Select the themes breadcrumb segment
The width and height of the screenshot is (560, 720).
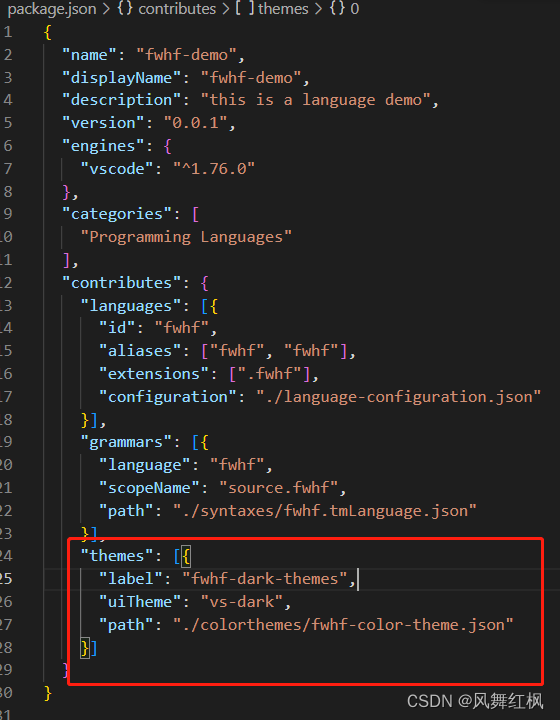click(283, 9)
